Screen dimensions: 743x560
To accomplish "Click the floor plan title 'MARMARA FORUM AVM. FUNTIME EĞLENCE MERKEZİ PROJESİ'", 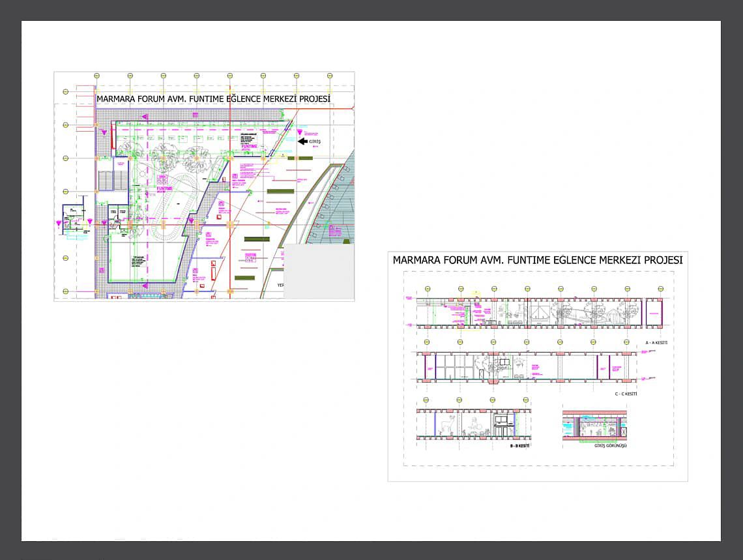I will [x=213, y=98].
